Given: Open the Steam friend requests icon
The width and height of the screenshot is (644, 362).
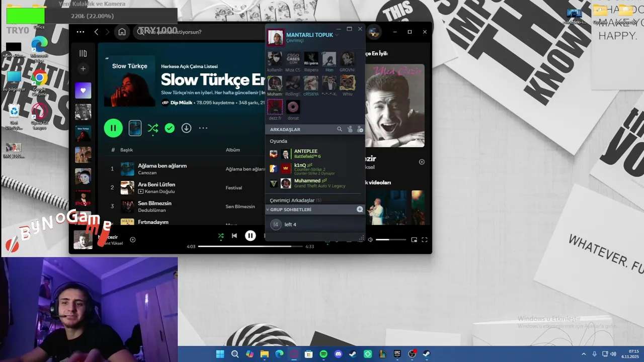Looking at the screenshot, I should [350, 129].
